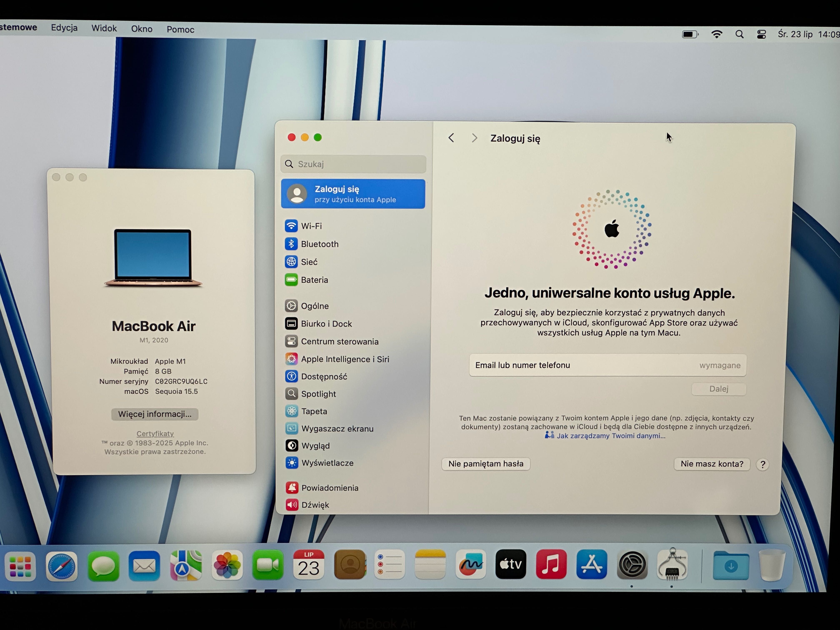Open the Trash in the Dock
840x630 pixels.
[x=772, y=565]
